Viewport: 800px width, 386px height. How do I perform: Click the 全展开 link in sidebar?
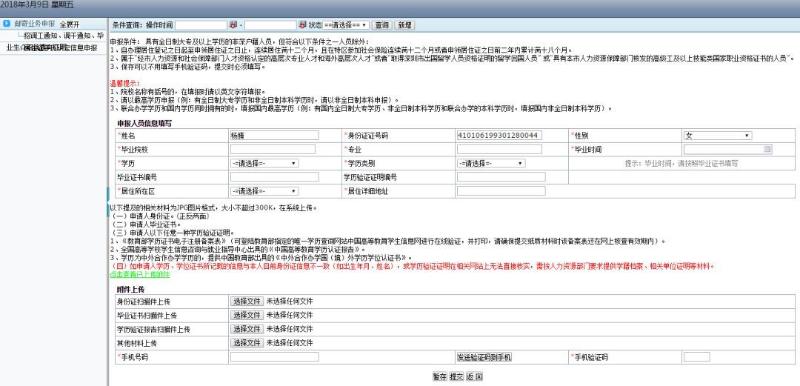click(x=69, y=24)
